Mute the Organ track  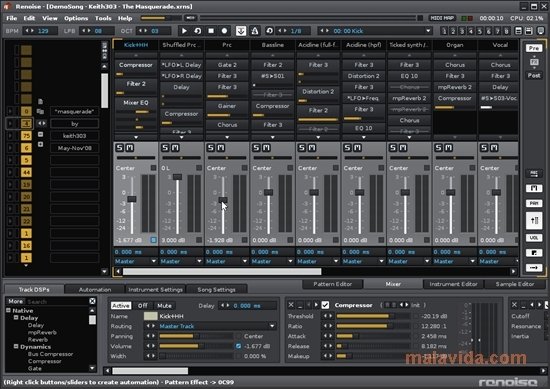(449, 148)
